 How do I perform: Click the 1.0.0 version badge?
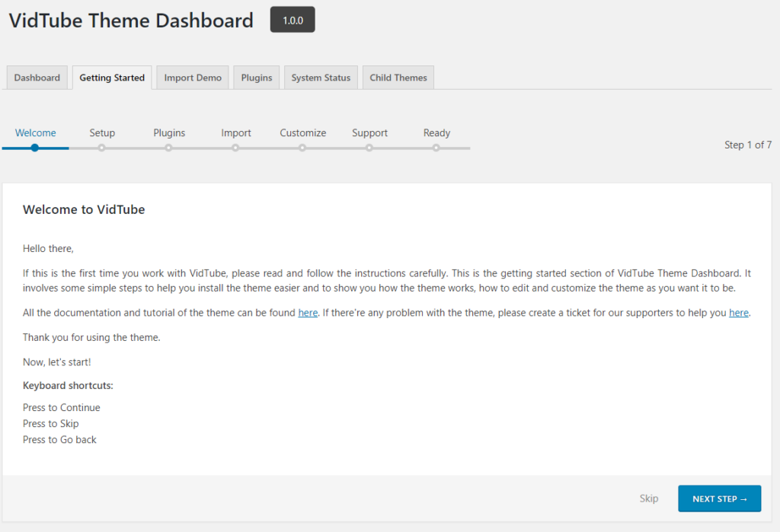pos(292,20)
